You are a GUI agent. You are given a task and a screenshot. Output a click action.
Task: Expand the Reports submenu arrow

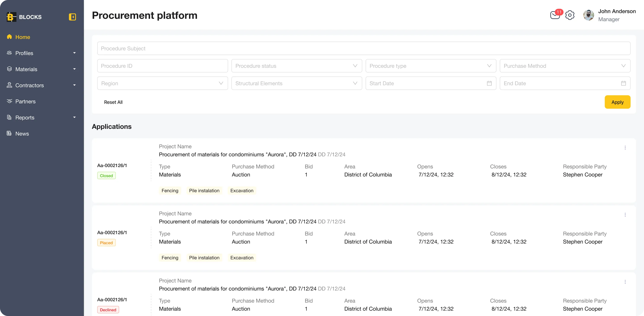74,117
